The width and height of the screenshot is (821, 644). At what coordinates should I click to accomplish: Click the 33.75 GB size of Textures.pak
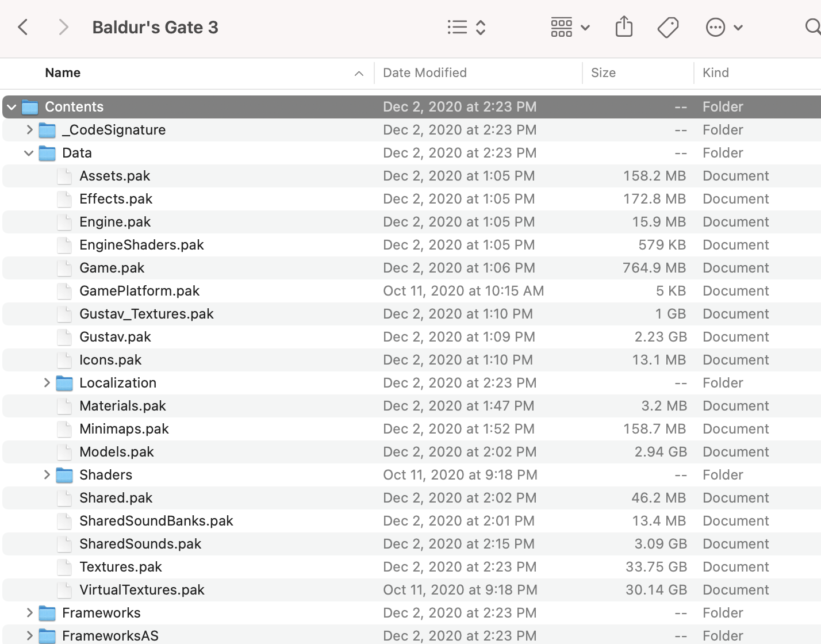pos(657,567)
